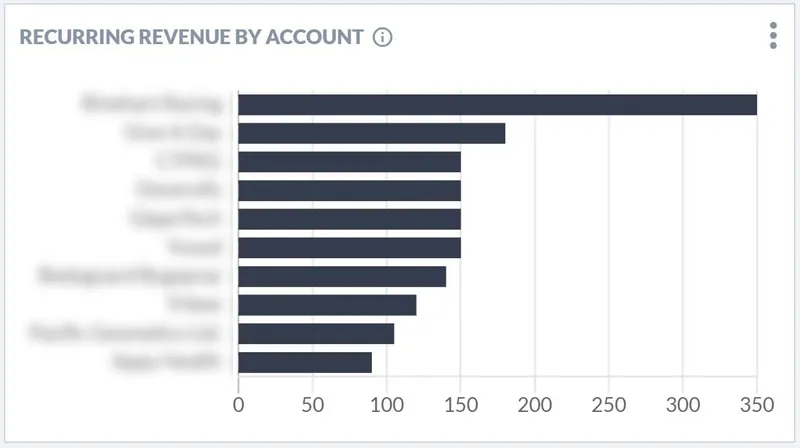Click the Recurring Revenue by Account title
The height and width of the screenshot is (448, 800).
191,37
